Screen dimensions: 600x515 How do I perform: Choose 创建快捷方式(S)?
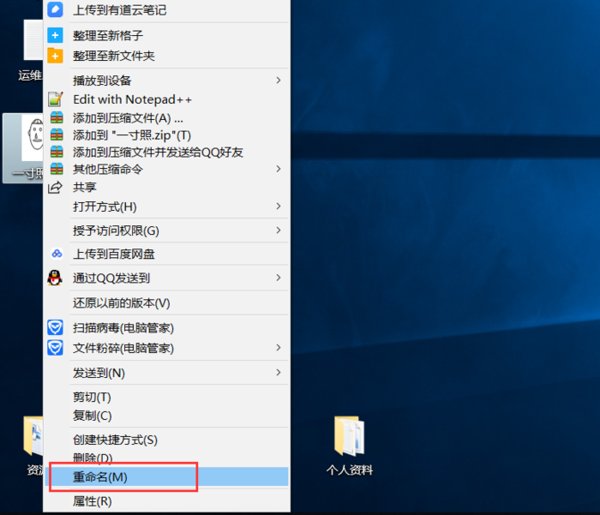[166, 440]
